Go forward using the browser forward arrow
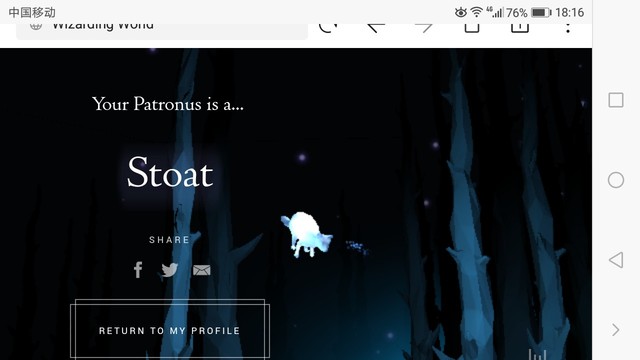 [424, 28]
